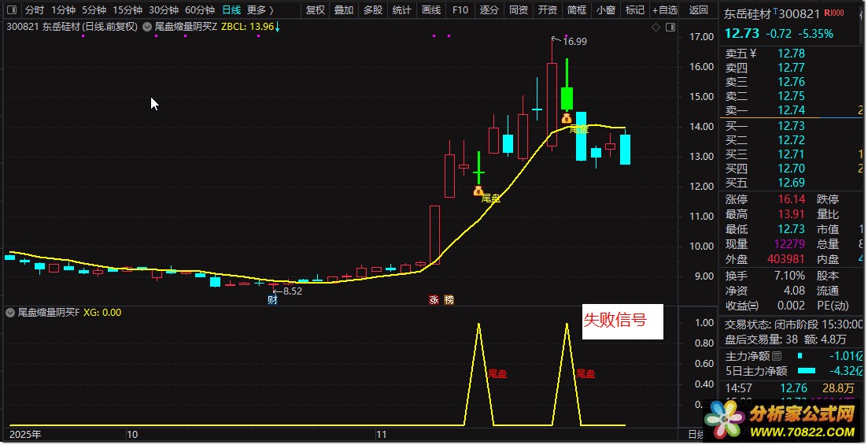Open 多股 multi-stock view
Screen dimensions: 868x445
[373, 10]
